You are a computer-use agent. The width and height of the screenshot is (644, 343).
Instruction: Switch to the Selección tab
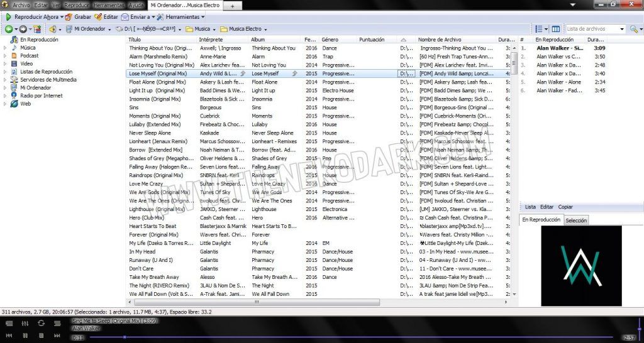[x=576, y=220]
